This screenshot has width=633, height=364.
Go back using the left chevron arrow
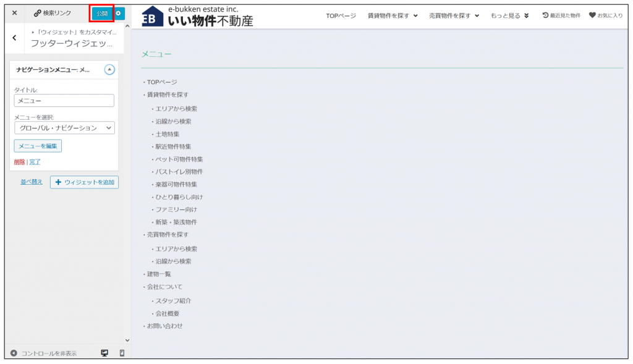tap(14, 38)
